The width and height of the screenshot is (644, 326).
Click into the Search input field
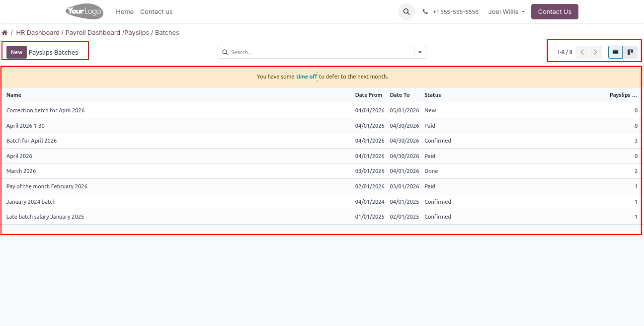point(318,52)
